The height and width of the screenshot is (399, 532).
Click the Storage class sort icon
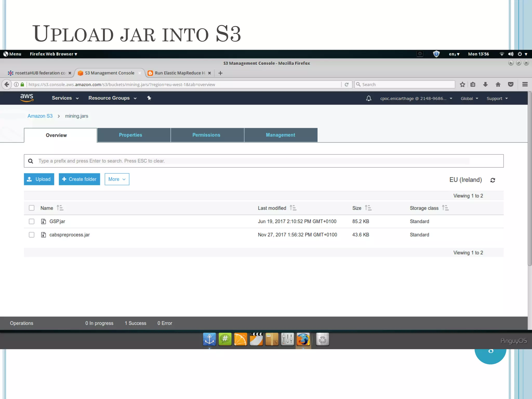(445, 208)
